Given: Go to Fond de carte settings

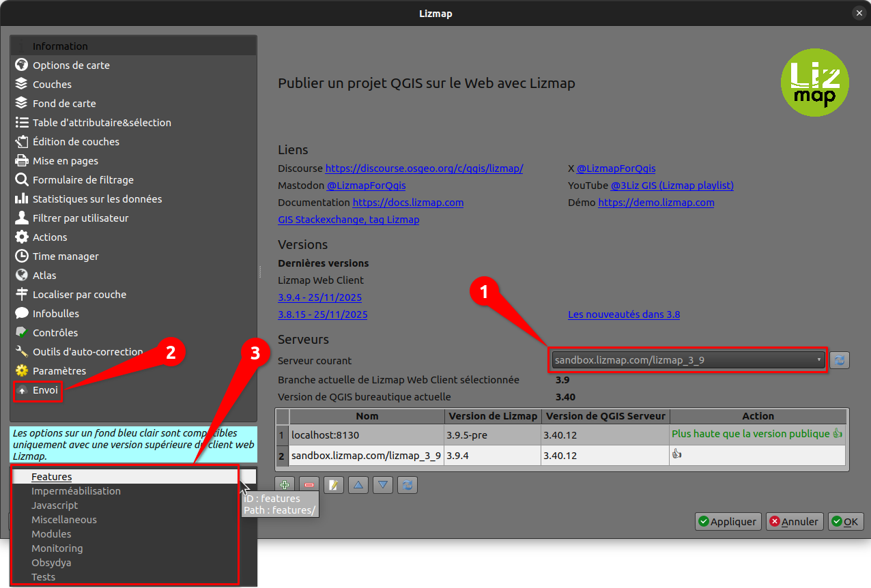Looking at the screenshot, I should (x=64, y=104).
